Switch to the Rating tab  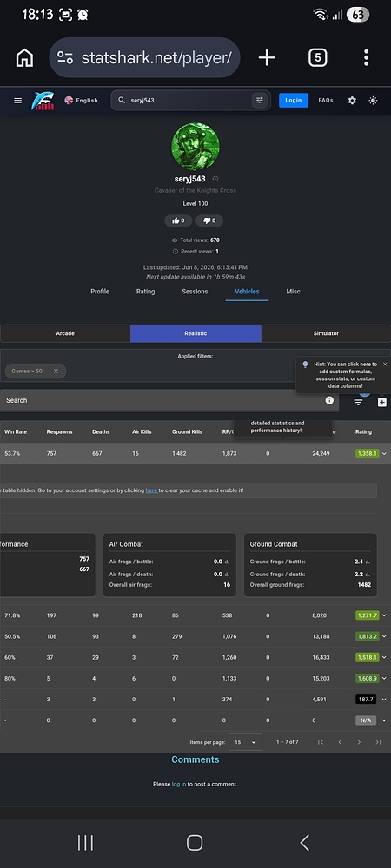pos(146,291)
